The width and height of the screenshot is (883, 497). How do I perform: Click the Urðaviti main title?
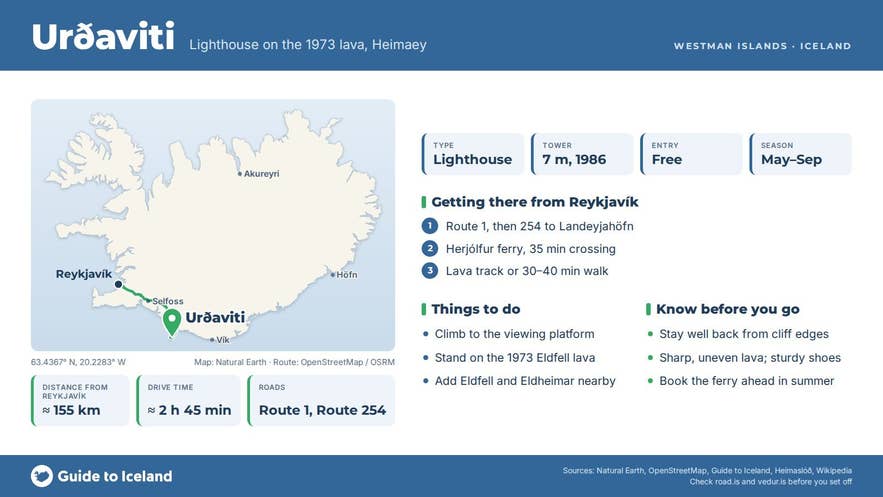[104, 36]
